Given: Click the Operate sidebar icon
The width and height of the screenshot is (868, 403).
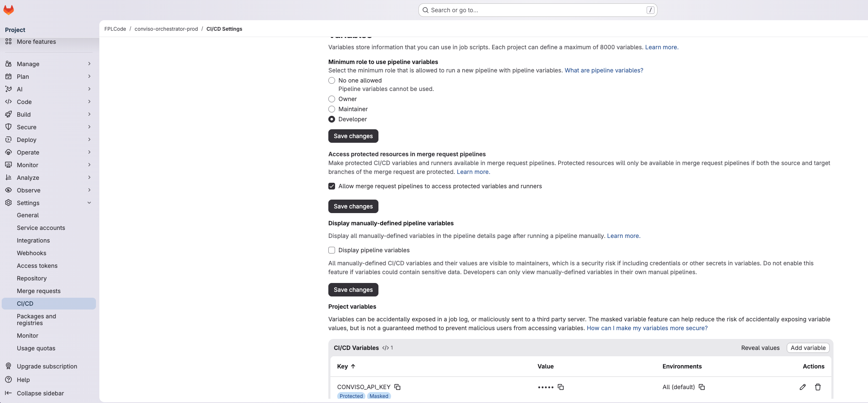Looking at the screenshot, I should (8, 152).
